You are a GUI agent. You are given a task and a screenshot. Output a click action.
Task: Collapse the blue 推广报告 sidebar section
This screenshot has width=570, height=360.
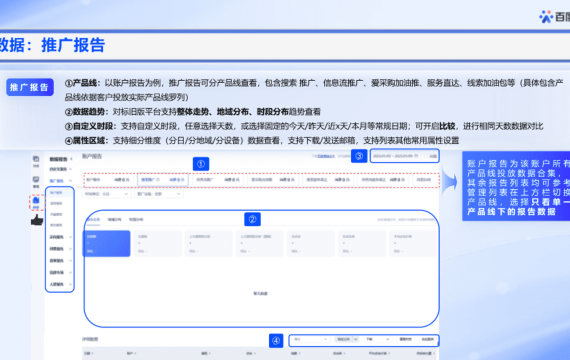(x=71, y=181)
